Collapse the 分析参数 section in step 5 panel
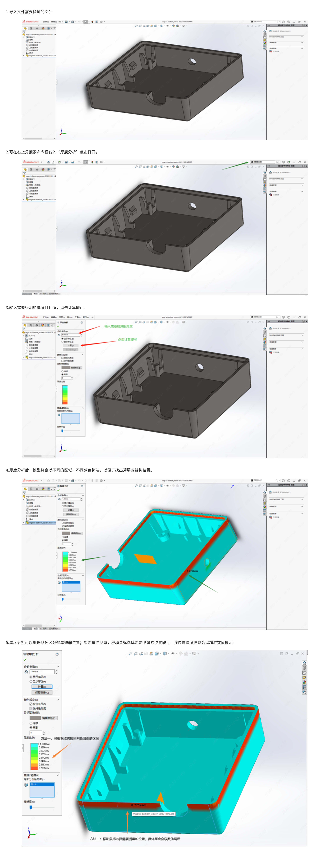336x868 pixels. [58, 667]
